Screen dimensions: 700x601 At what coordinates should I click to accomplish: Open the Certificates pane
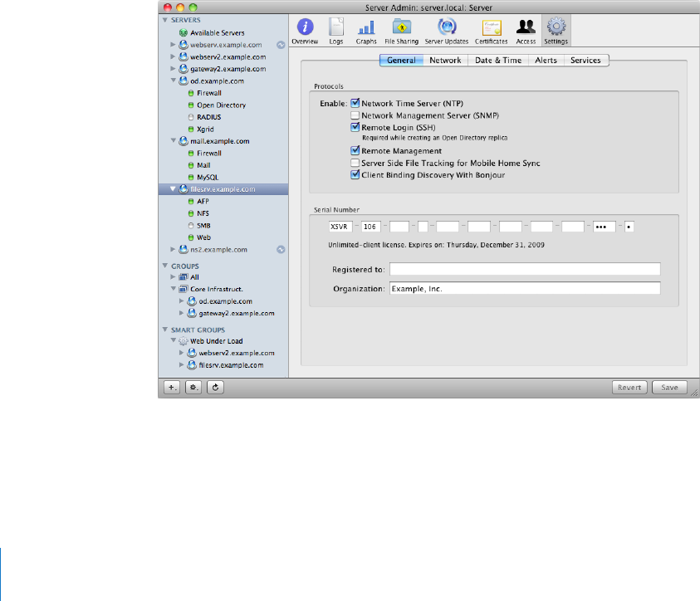click(x=491, y=32)
